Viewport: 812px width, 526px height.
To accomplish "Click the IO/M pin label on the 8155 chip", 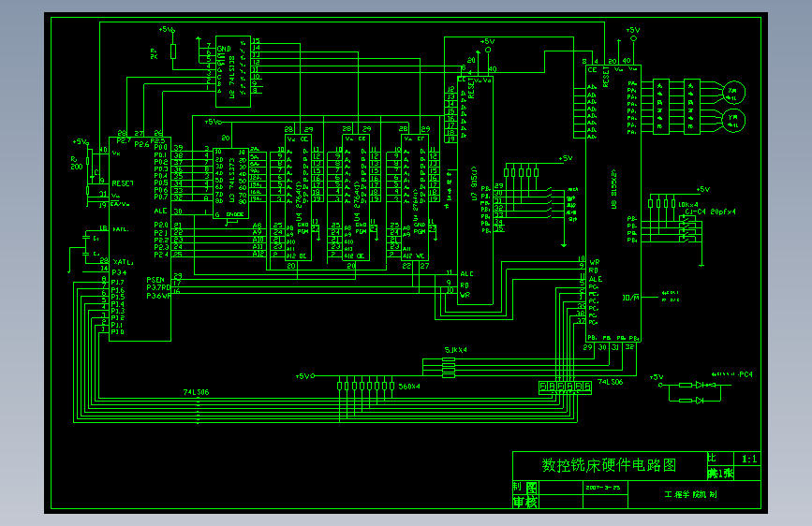I will pyautogui.click(x=630, y=298).
